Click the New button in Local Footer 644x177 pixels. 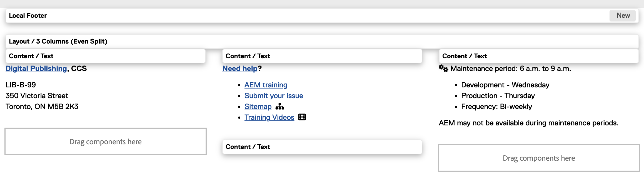[623, 16]
